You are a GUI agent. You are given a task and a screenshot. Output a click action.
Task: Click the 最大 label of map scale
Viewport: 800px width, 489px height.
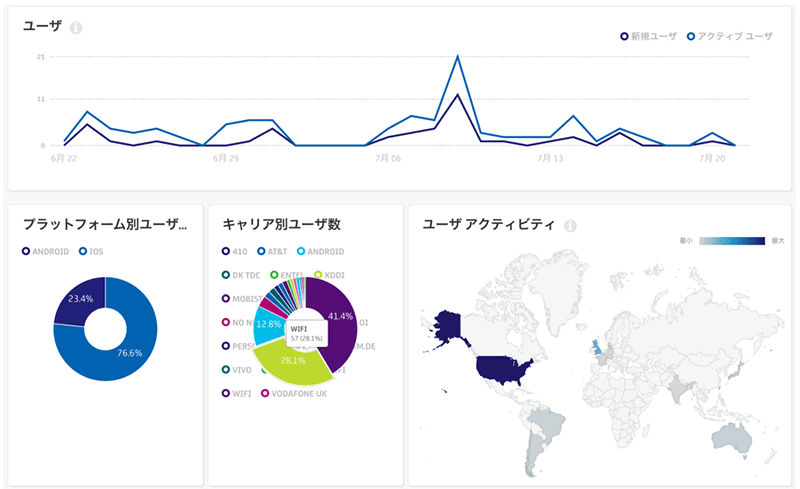pyautogui.click(x=778, y=241)
